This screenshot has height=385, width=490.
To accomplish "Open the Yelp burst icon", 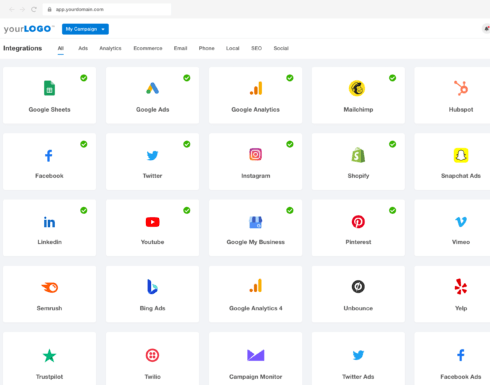I will point(461,287).
